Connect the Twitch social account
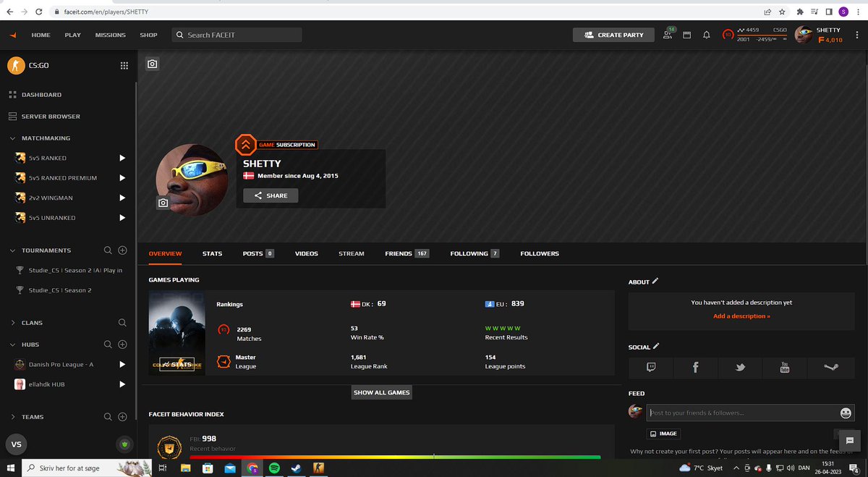 (x=650, y=367)
